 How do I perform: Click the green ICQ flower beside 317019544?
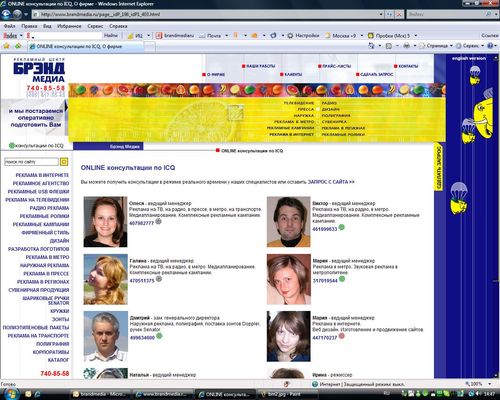tap(342, 279)
